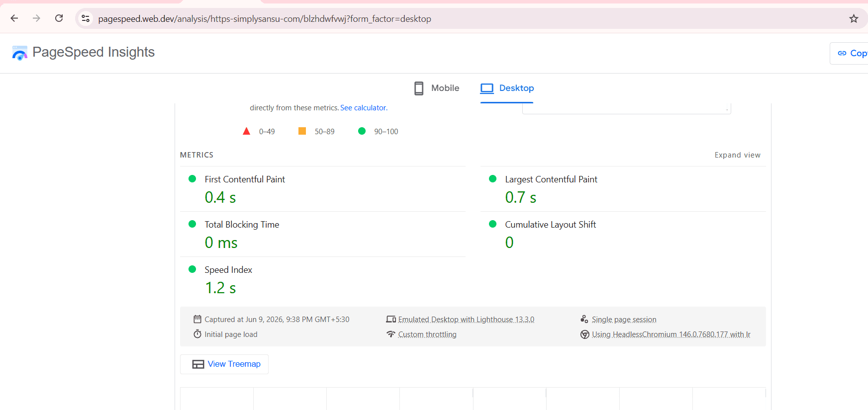Click the Chrome icon beside Using HeadlessChromium
Viewport: 868px width, 410px height.
point(585,334)
